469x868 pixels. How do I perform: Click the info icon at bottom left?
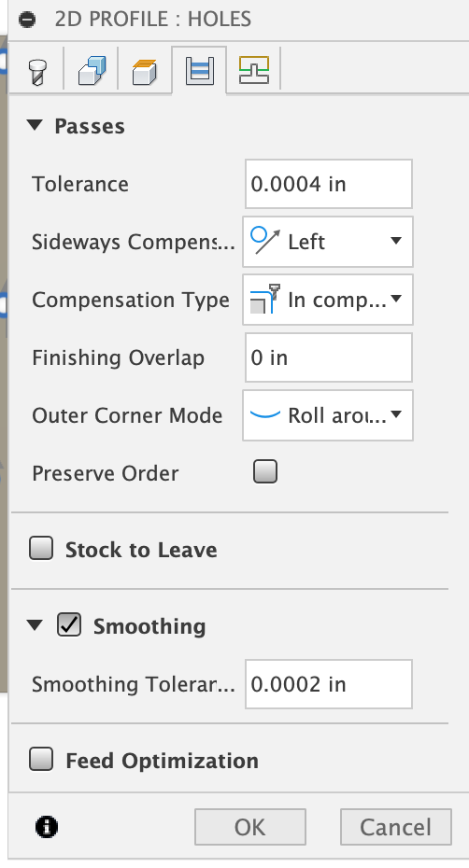(47, 827)
